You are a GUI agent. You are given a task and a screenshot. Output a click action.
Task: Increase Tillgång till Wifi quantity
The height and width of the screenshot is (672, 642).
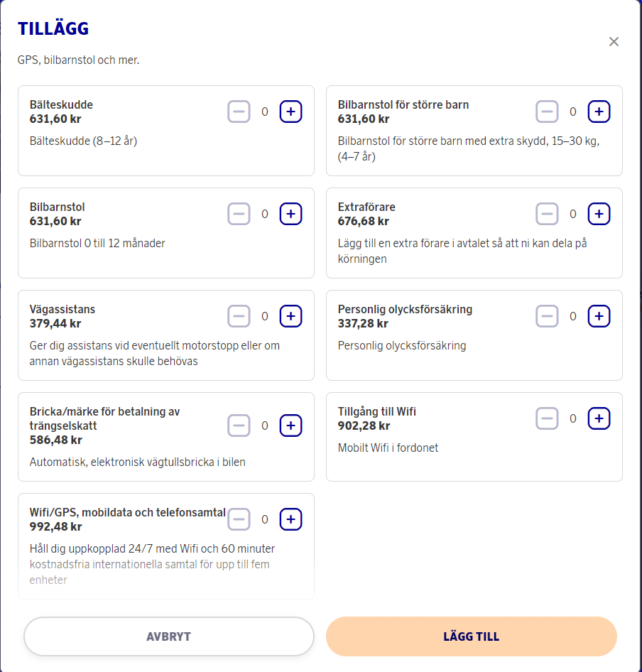[599, 418]
